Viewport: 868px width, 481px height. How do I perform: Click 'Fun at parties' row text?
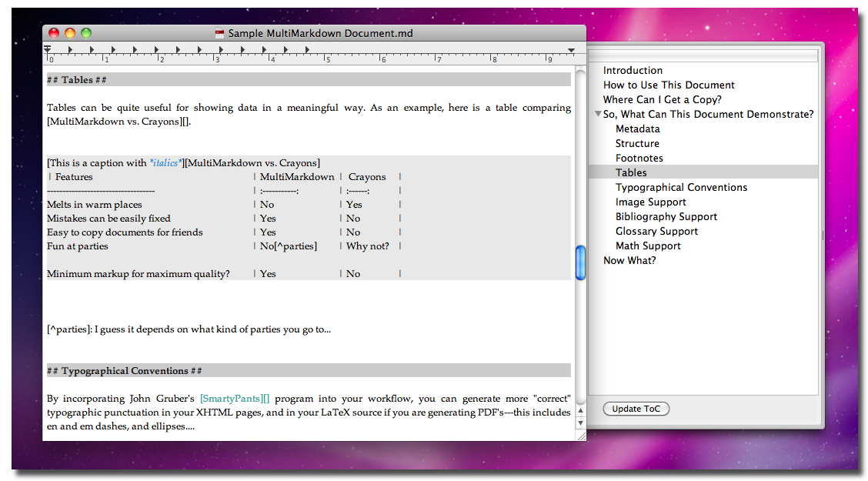78,246
